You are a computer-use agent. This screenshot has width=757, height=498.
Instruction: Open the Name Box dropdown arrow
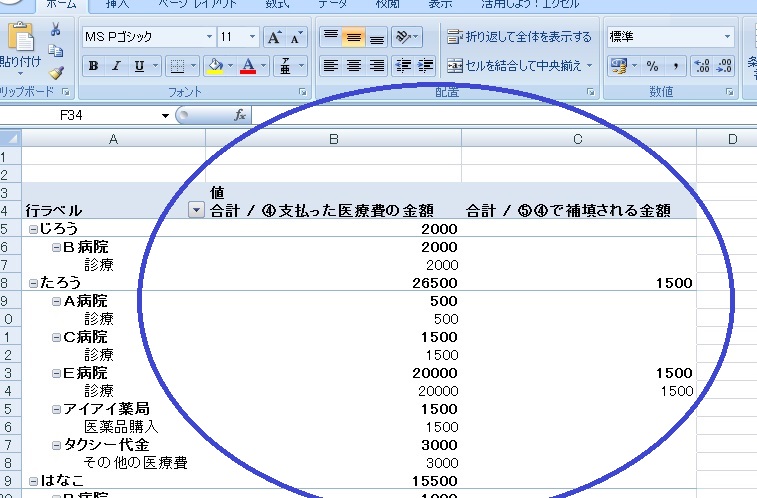[x=166, y=116]
